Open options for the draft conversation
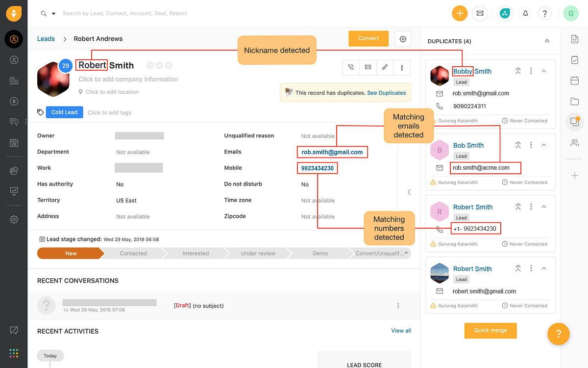The width and height of the screenshot is (588, 368). coord(398,306)
